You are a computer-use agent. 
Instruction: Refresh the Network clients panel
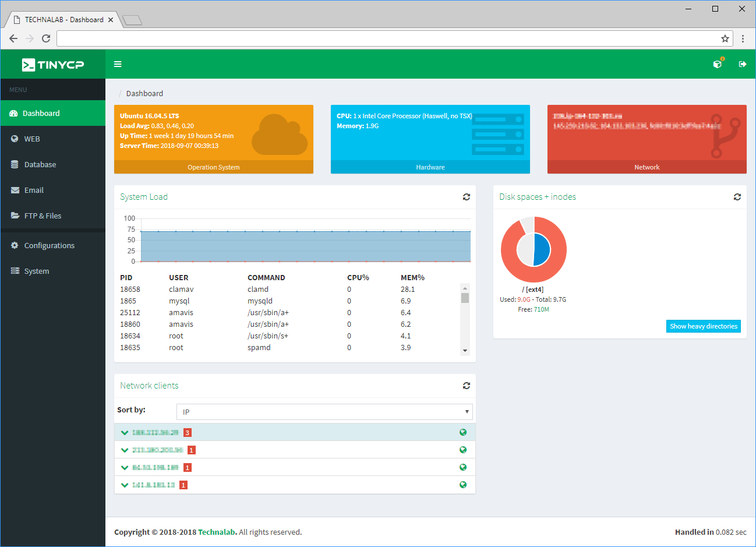(466, 385)
